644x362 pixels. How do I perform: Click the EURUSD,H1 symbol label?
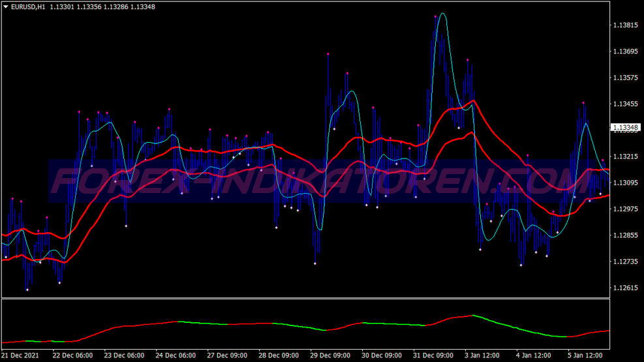pyautogui.click(x=28, y=7)
